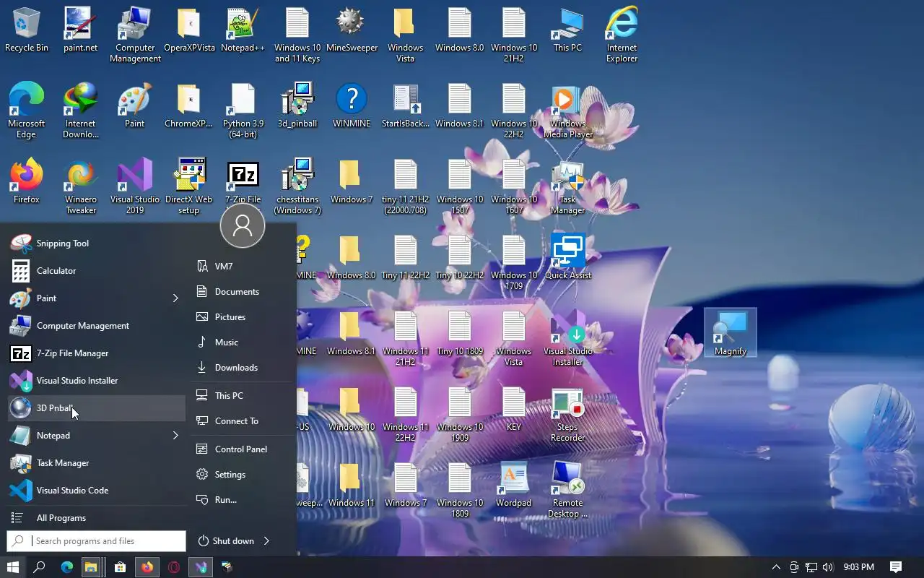Open the Shut down options arrow
Screen dimensions: 924x578
click(266, 541)
